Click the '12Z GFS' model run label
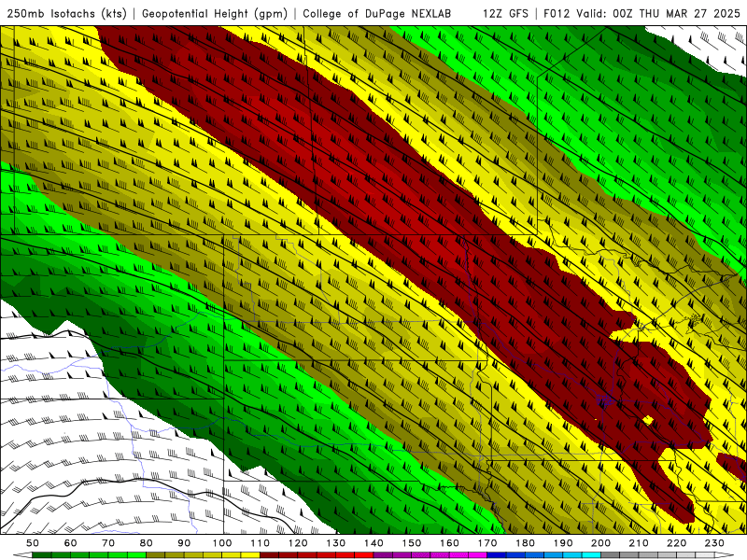747x560 pixels. (505, 13)
